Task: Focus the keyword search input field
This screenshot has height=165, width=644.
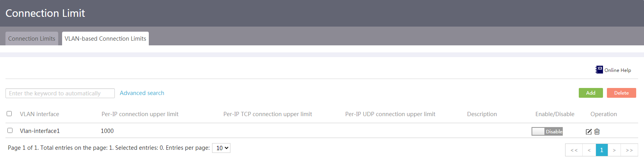Action: pos(60,93)
